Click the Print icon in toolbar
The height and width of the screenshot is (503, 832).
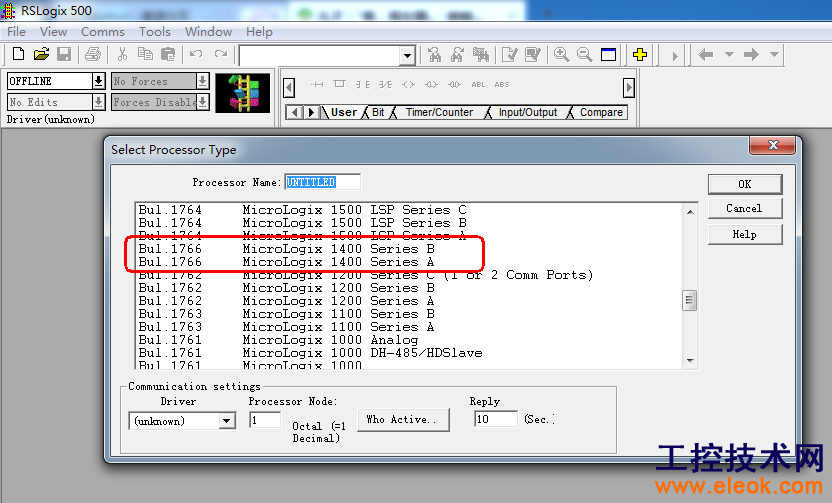click(93, 54)
